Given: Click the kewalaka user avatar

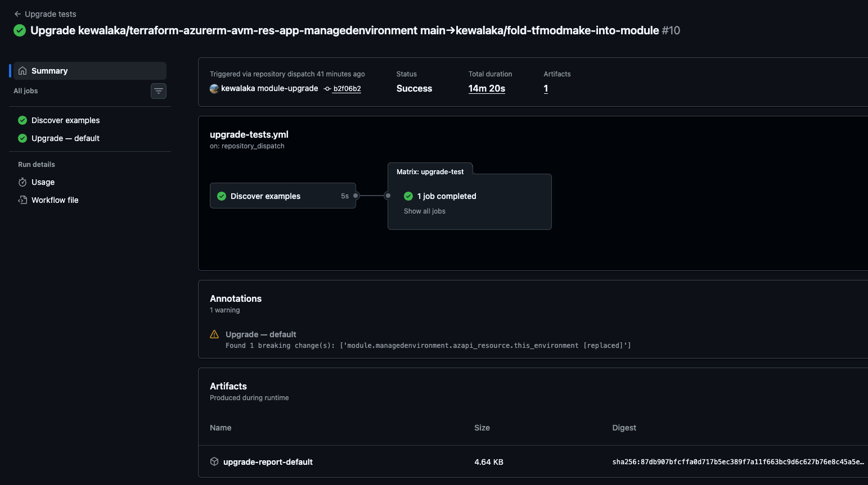Looking at the screenshot, I should tap(214, 89).
